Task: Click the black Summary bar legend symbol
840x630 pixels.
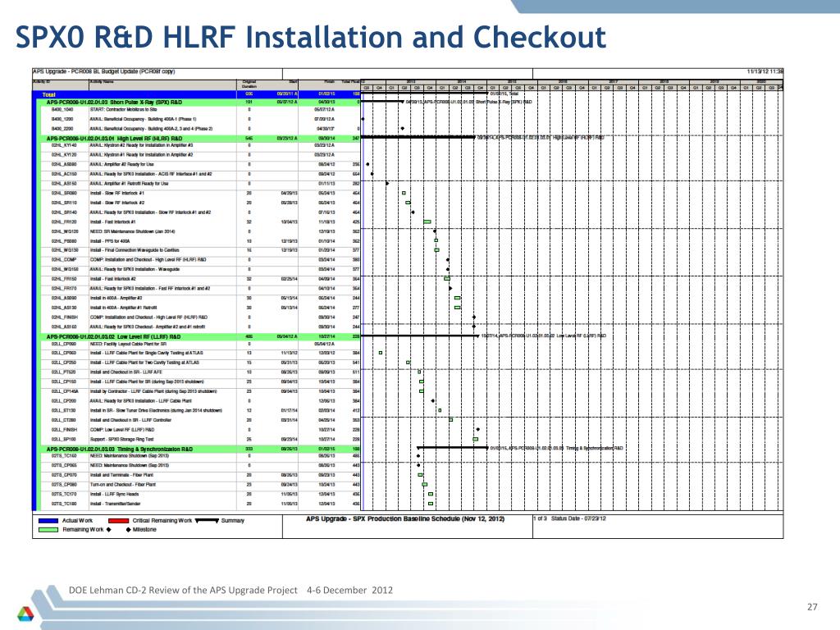Action: [207, 521]
